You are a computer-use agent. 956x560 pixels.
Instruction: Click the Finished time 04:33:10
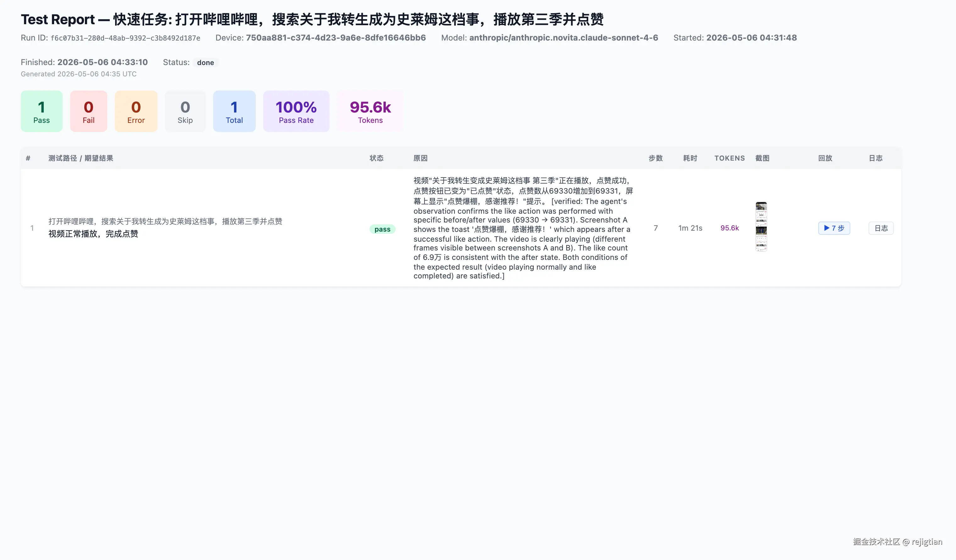(103, 62)
